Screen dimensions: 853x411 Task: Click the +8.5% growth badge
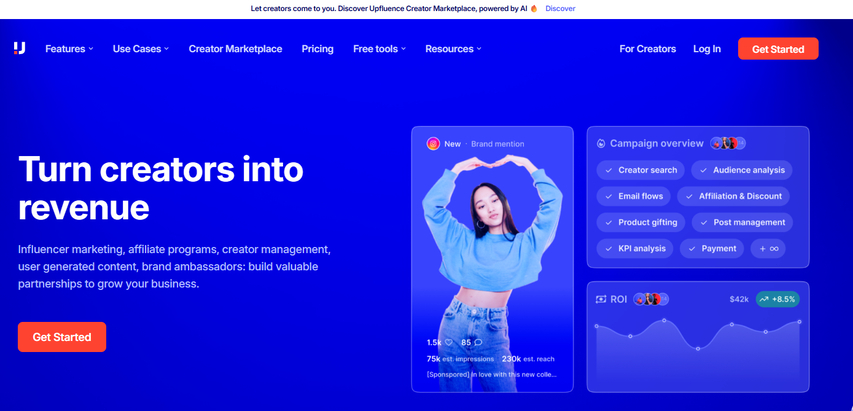point(777,299)
